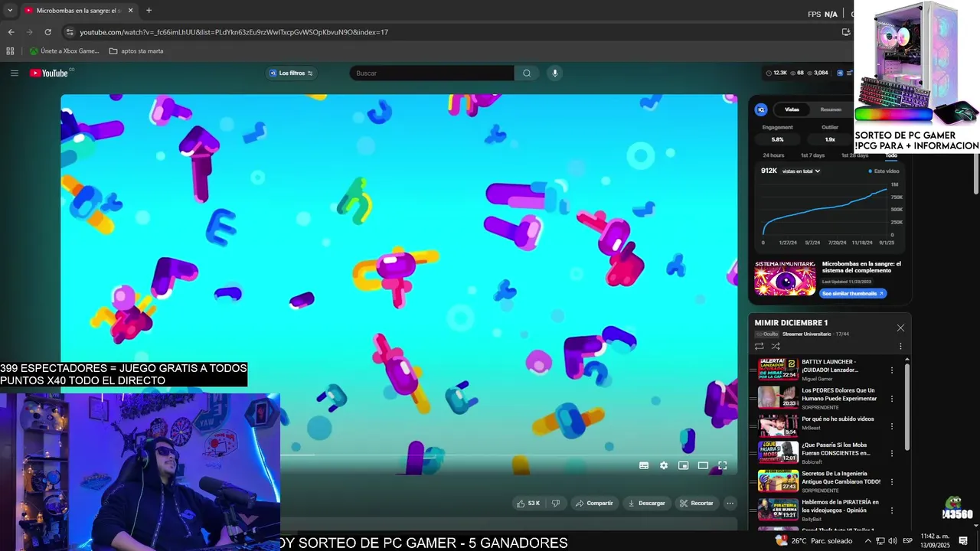Viewport: 980px width, 551px height.
Task: Switch to theater mode
Action: pyautogui.click(x=703, y=465)
